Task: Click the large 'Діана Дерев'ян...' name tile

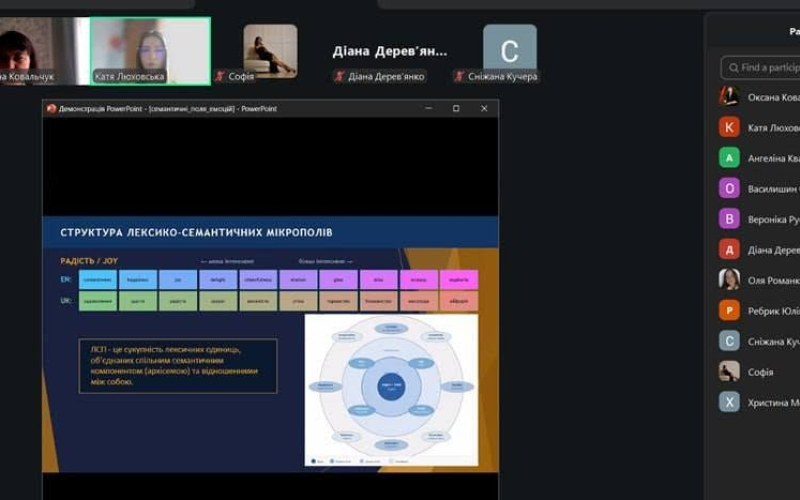Action: [390, 52]
